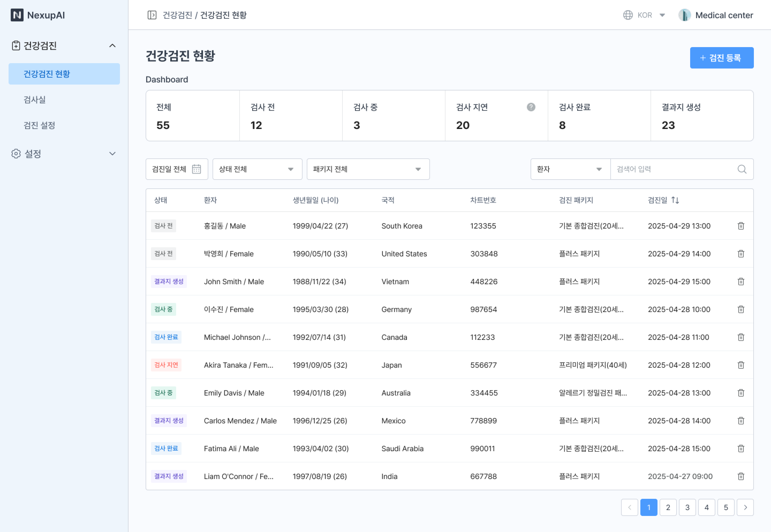Open the 검진 설정 menu item
Screen dimensions: 771x532
click(39, 125)
